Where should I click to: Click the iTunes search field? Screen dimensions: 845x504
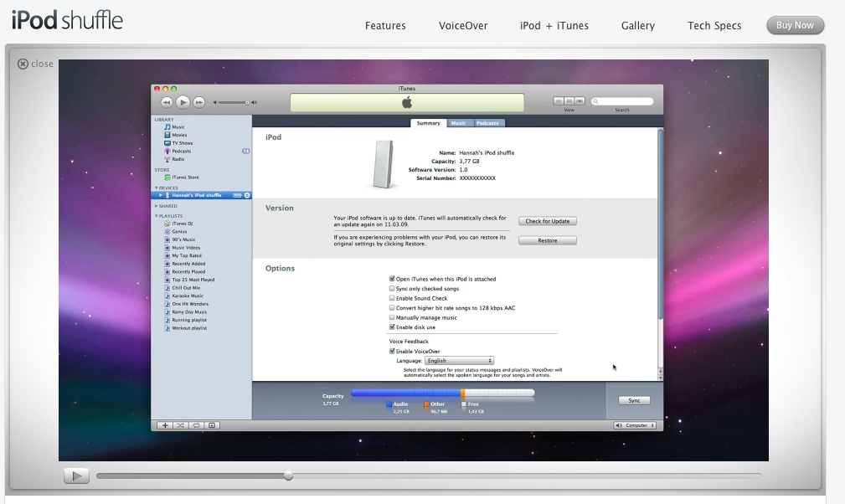coord(622,101)
